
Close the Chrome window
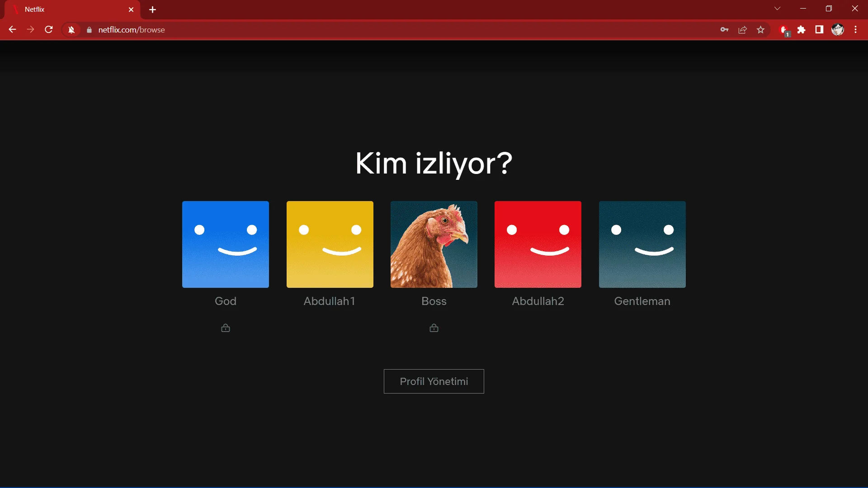855,9
